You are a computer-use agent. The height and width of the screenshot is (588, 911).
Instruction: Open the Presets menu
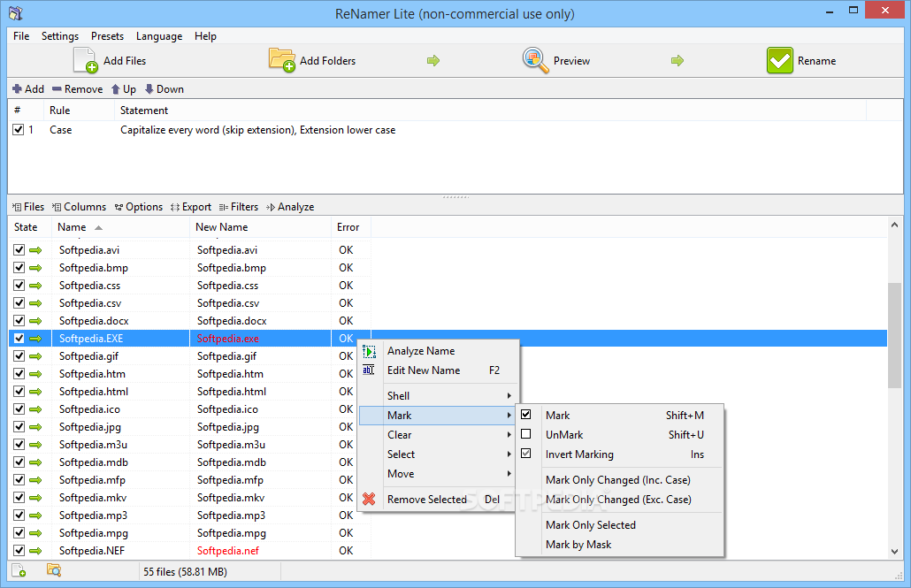(108, 36)
